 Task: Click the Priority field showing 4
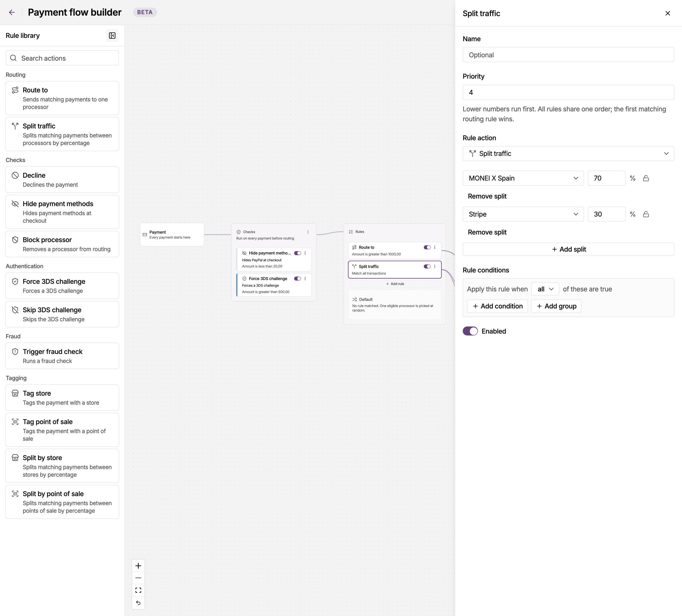pos(568,92)
